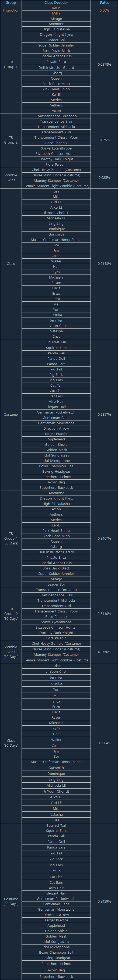The image size is (118, 980).
Task: Select the 0.0278% rate cell
Action: tap(104, 65)
